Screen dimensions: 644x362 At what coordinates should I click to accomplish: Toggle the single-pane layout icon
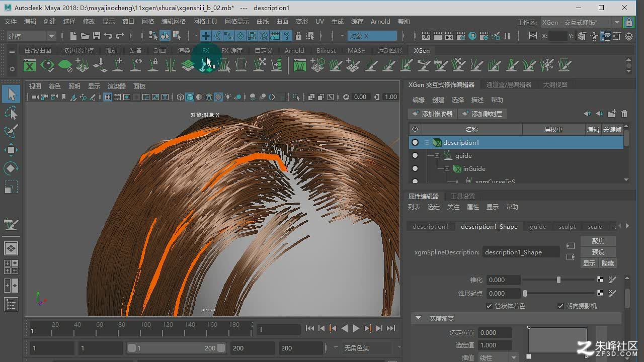click(11, 248)
